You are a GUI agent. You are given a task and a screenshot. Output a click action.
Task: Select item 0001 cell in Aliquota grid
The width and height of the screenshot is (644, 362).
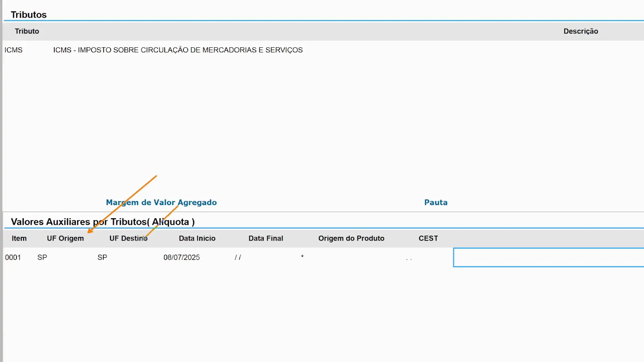13,257
